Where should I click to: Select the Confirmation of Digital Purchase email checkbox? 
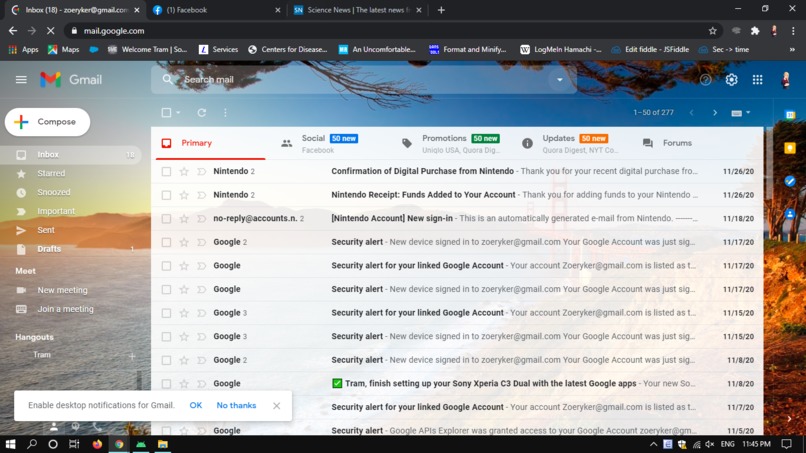[x=166, y=172]
